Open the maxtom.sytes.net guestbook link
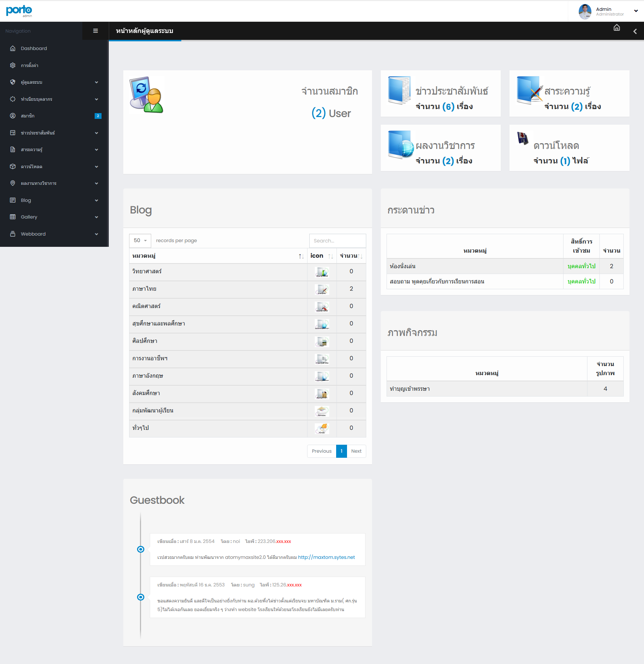The image size is (644, 664). pos(326,557)
